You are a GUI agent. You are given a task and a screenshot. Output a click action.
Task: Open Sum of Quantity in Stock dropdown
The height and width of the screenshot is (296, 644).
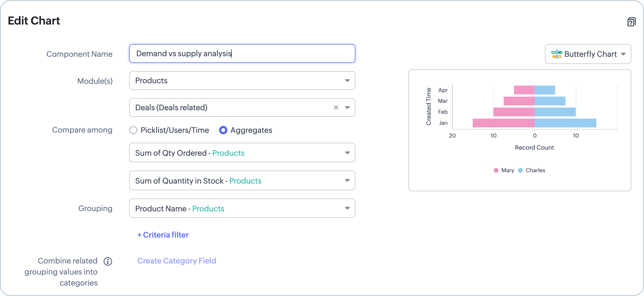pyautogui.click(x=347, y=181)
